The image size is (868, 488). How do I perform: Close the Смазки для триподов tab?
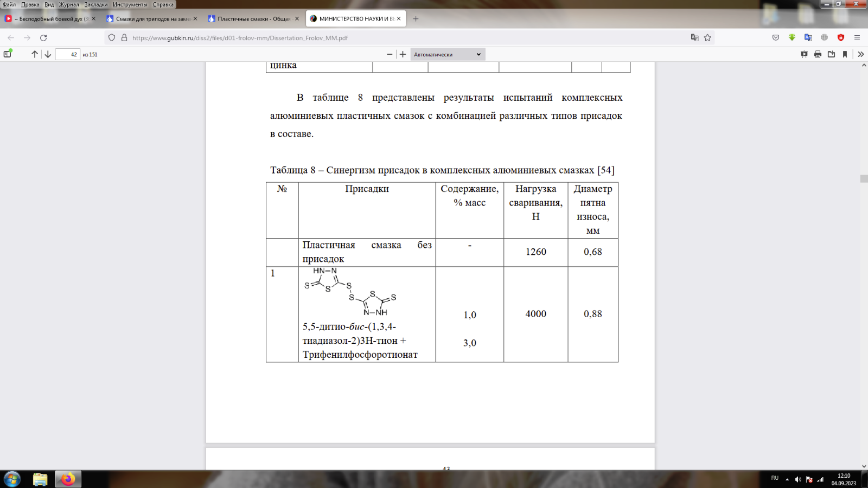[x=195, y=18]
